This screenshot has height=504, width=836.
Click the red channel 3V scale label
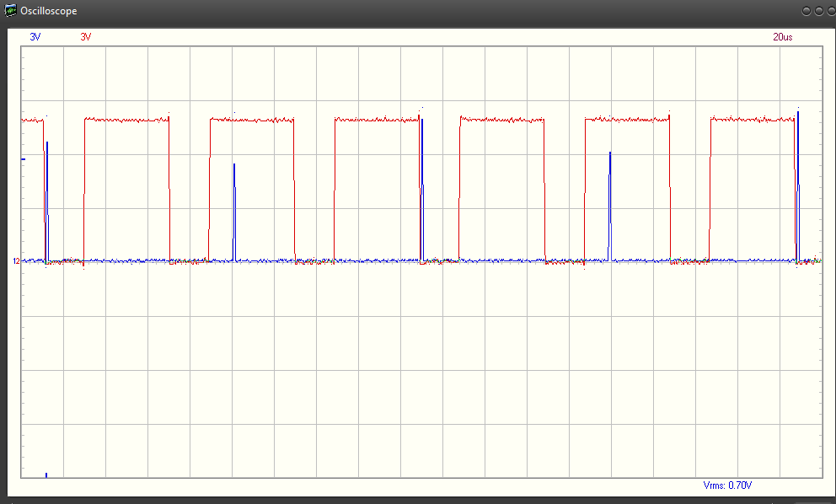coord(86,37)
